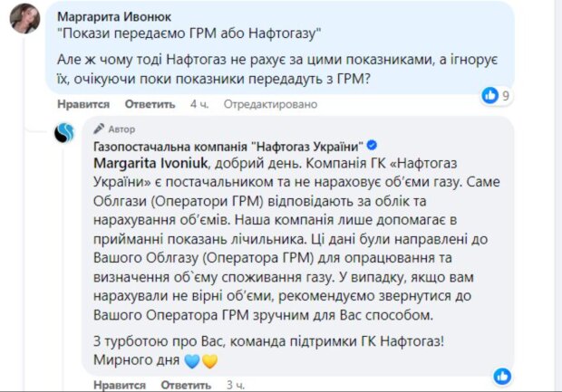The image size is (562, 392).
Task: Click the Автор badge pen icon
Action: 100,129
